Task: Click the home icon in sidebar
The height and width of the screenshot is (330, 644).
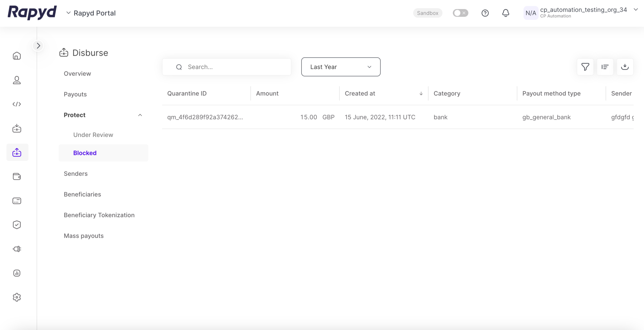Action: [x=17, y=56]
